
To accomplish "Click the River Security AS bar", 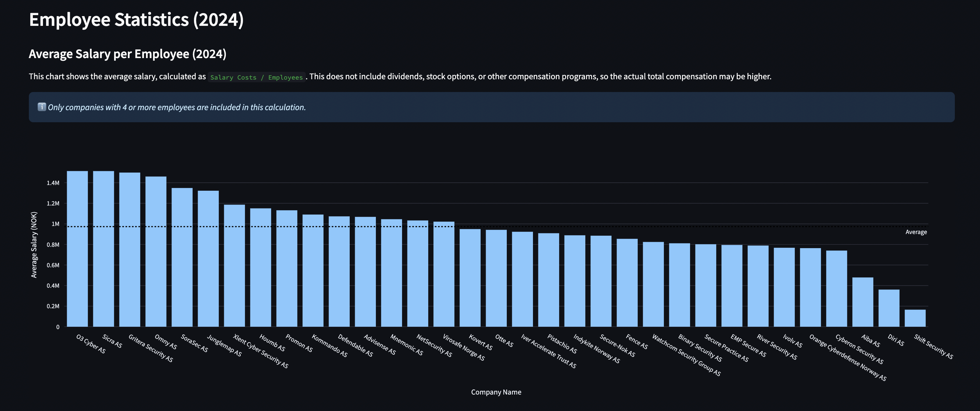I will click(x=758, y=286).
